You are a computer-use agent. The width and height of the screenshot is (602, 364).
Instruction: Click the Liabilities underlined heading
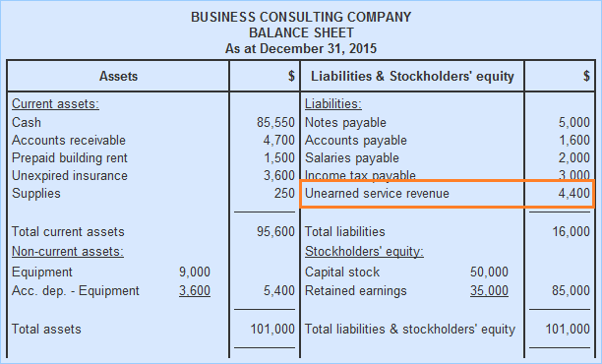pos(332,103)
